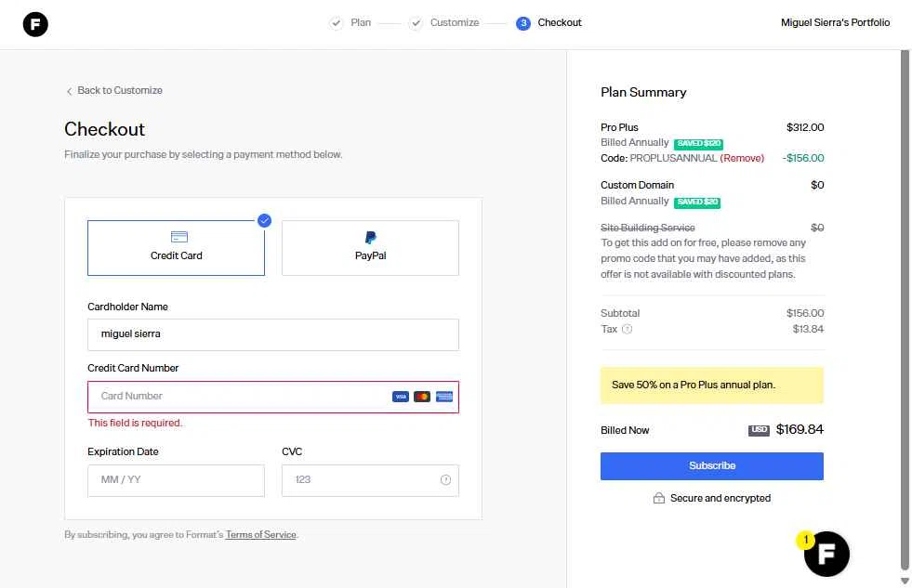
Task: Click the Plan step checkmark icon
Action: point(336,23)
